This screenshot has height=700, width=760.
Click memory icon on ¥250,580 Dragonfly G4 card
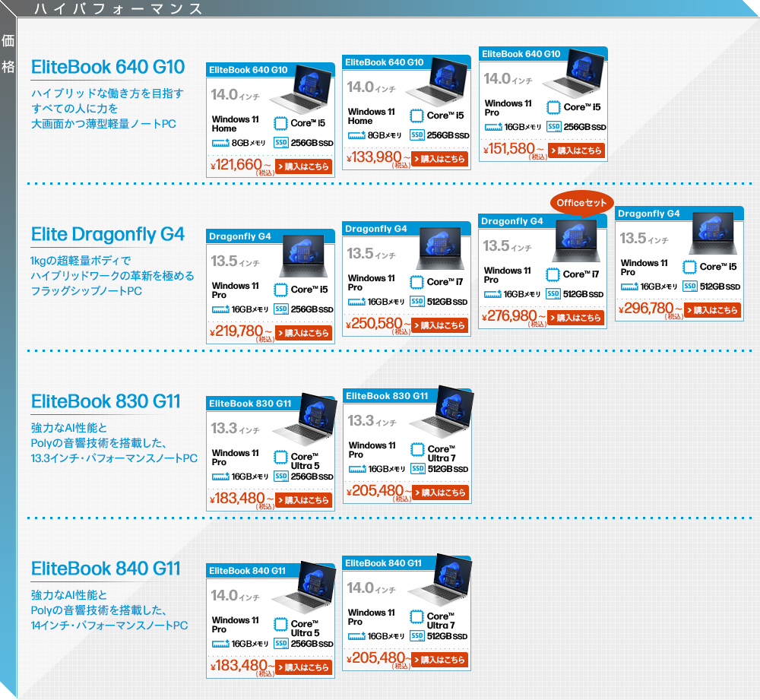coord(356,302)
